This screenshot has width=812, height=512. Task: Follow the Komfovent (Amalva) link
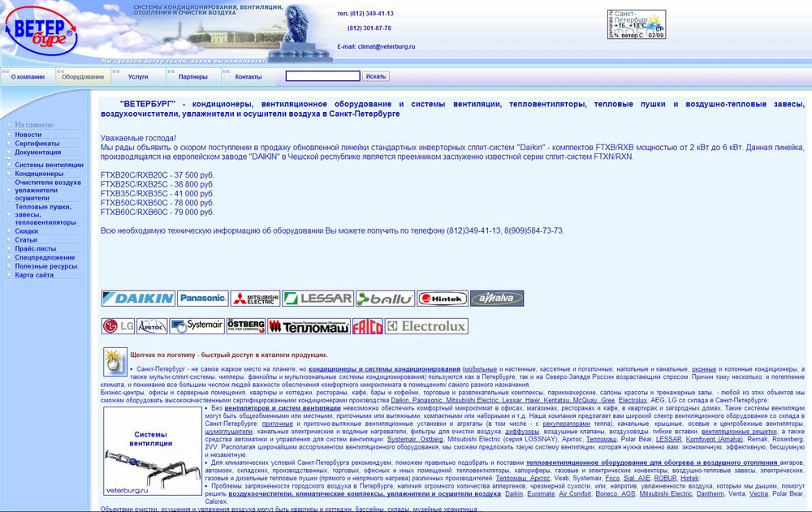tap(714, 439)
